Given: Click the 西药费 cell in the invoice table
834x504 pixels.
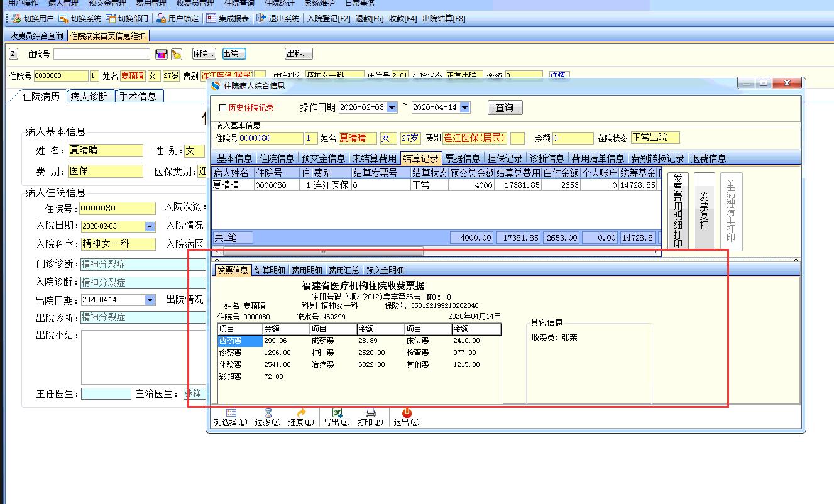Looking at the screenshot, I should point(240,341).
